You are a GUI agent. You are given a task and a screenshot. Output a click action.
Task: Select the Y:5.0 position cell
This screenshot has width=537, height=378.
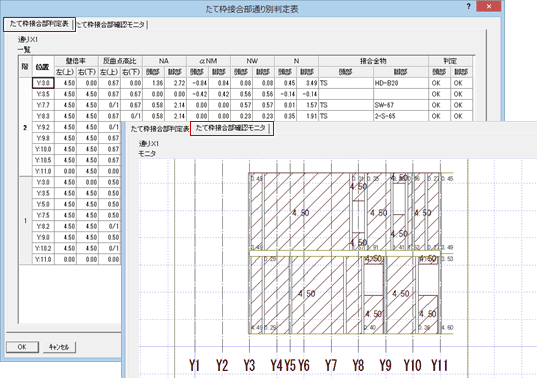tap(43, 204)
